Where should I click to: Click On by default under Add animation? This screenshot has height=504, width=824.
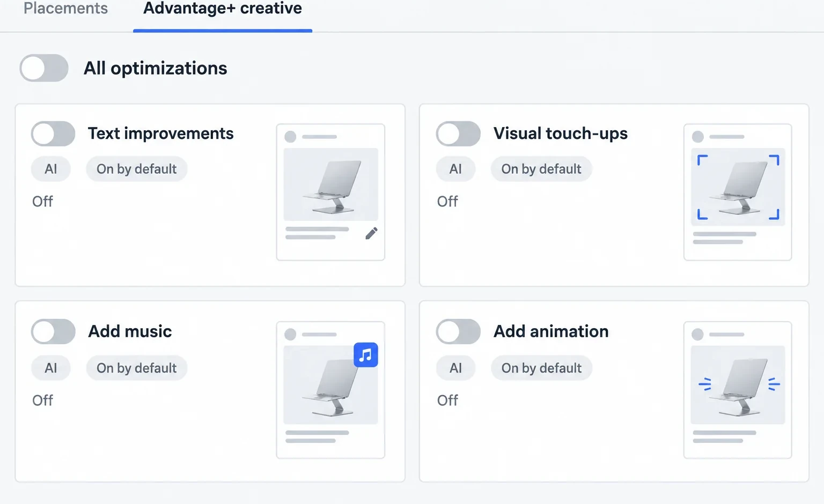coord(541,368)
